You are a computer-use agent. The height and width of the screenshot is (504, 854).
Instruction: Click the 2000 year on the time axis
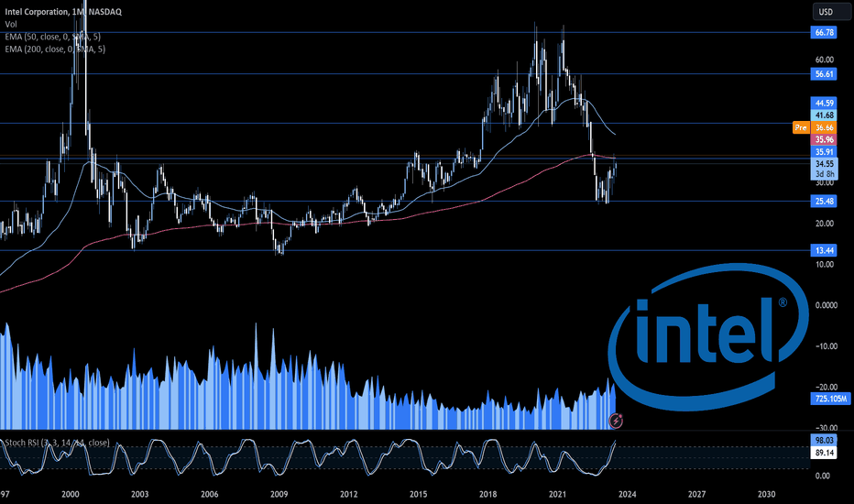click(x=71, y=494)
